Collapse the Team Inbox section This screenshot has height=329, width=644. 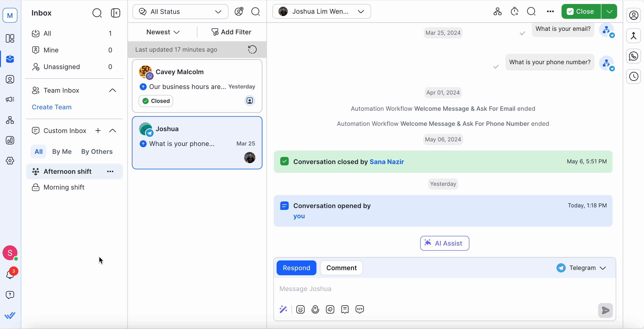(x=113, y=91)
